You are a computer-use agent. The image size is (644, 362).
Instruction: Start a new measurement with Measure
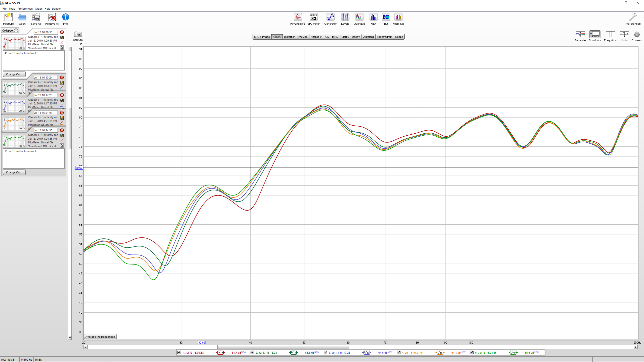pyautogui.click(x=8, y=19)
